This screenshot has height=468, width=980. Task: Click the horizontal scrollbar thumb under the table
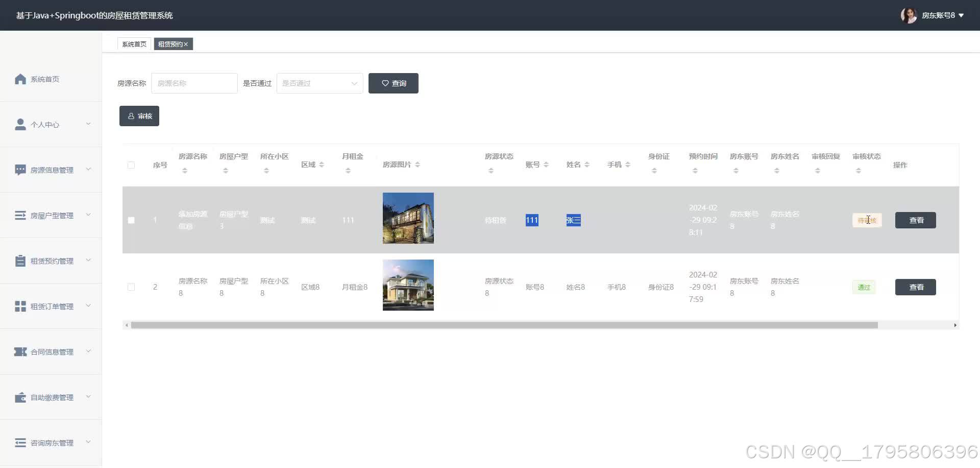point(504,325)
